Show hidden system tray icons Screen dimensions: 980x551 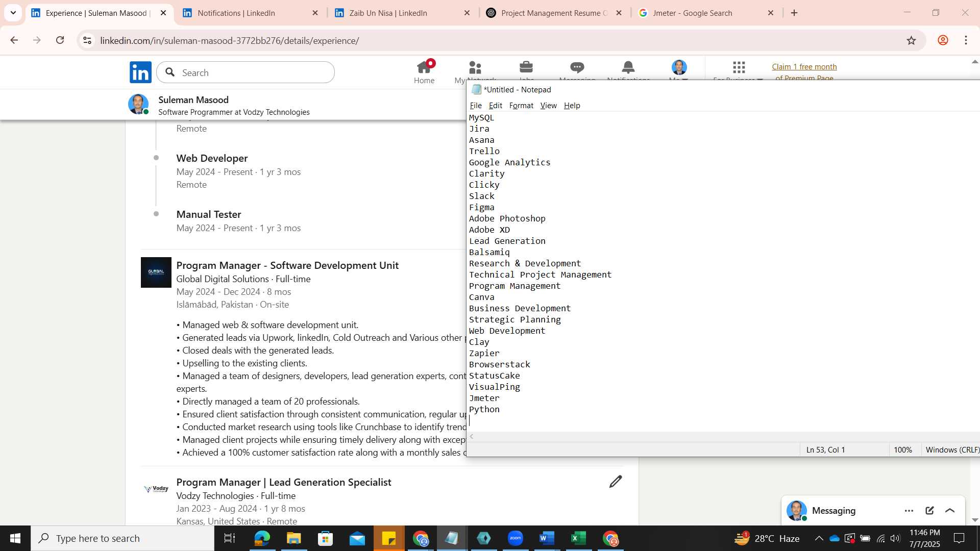819,538
